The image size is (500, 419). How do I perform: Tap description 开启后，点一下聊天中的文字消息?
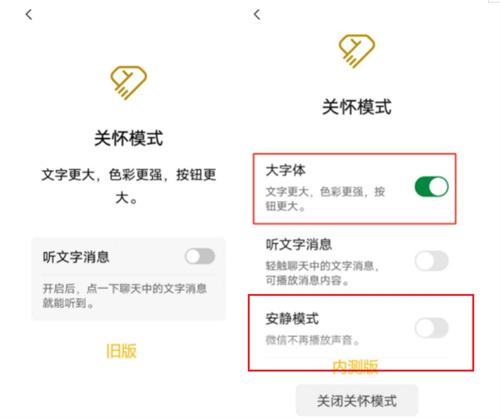125,288
